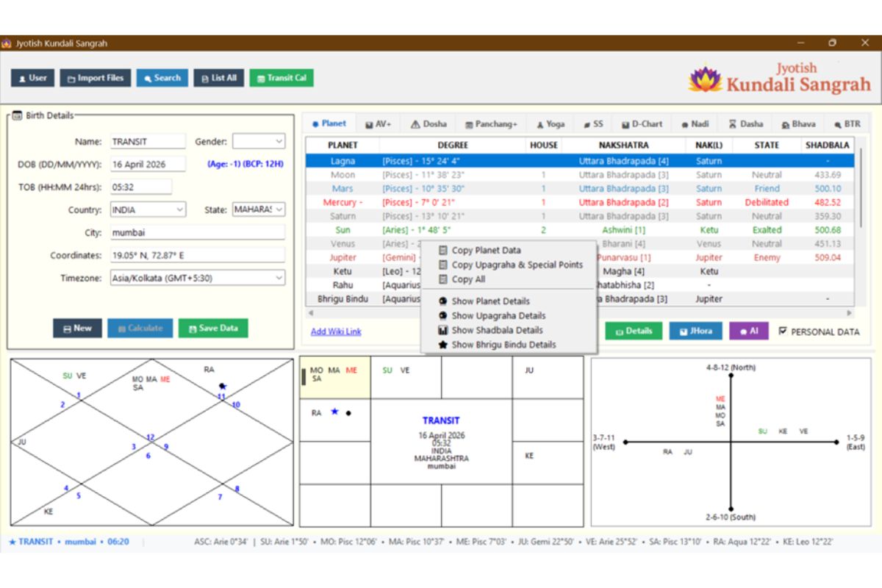Click the Search button
882x588 pixels.
pyautogui.click(x=162, y=78)
